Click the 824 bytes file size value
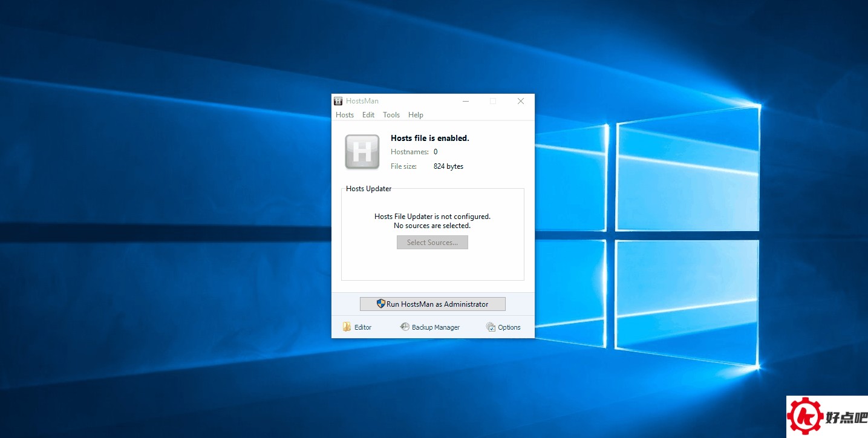 448,166
